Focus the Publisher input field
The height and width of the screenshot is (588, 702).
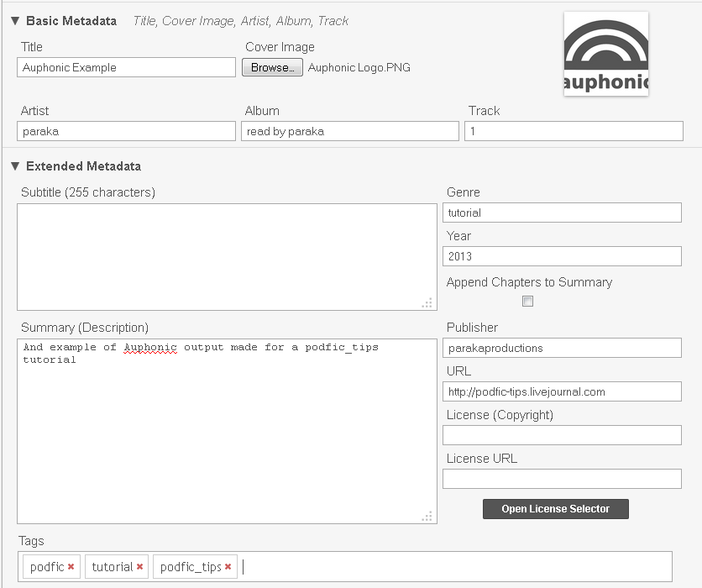pos(562,348)
